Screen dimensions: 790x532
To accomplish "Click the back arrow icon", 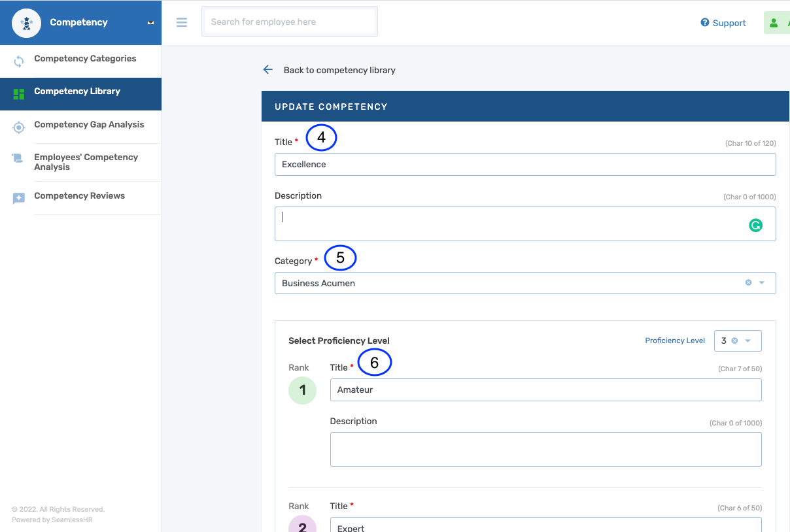I will (x=267, y=70).
